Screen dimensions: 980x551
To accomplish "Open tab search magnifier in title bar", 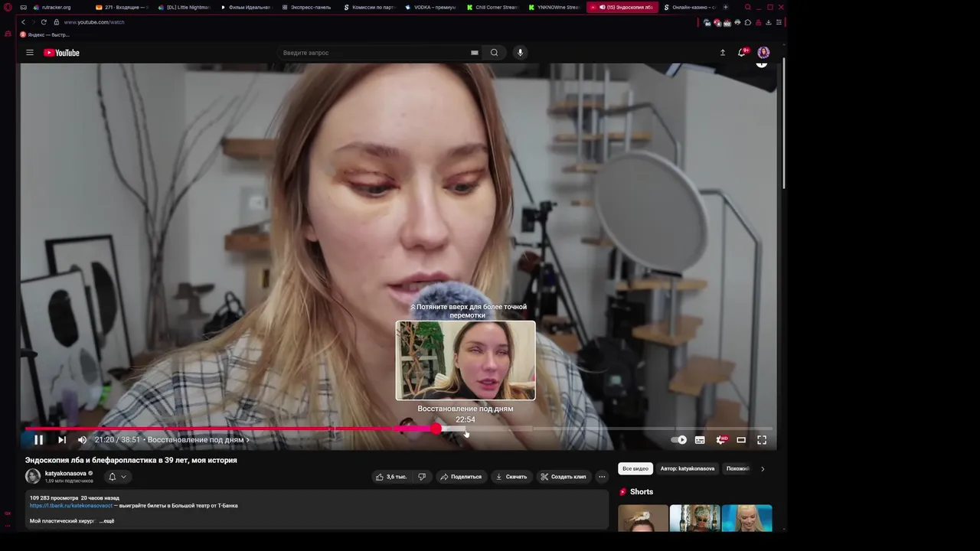I will tap(748, 7).
